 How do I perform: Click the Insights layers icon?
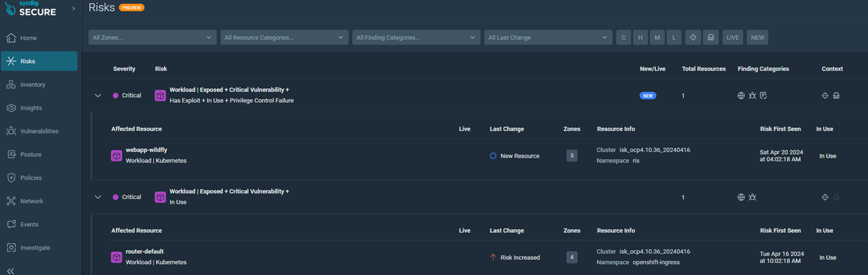point(11,108)
